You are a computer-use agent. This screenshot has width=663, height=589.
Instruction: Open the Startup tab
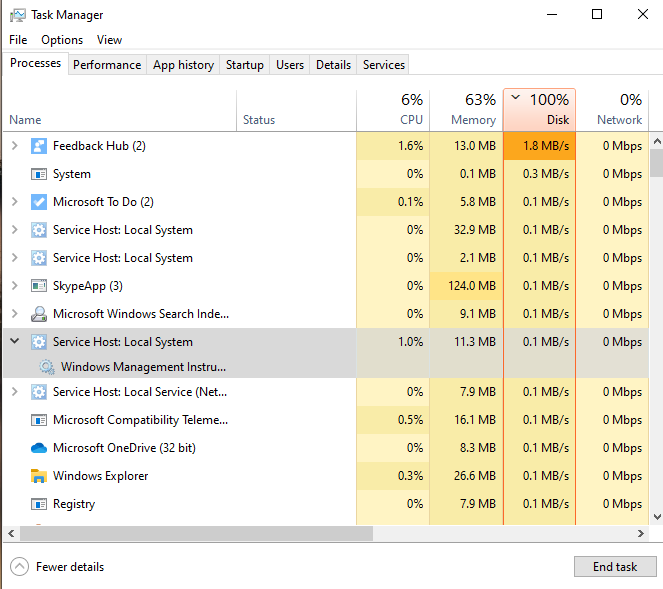(x=244, y=65)
